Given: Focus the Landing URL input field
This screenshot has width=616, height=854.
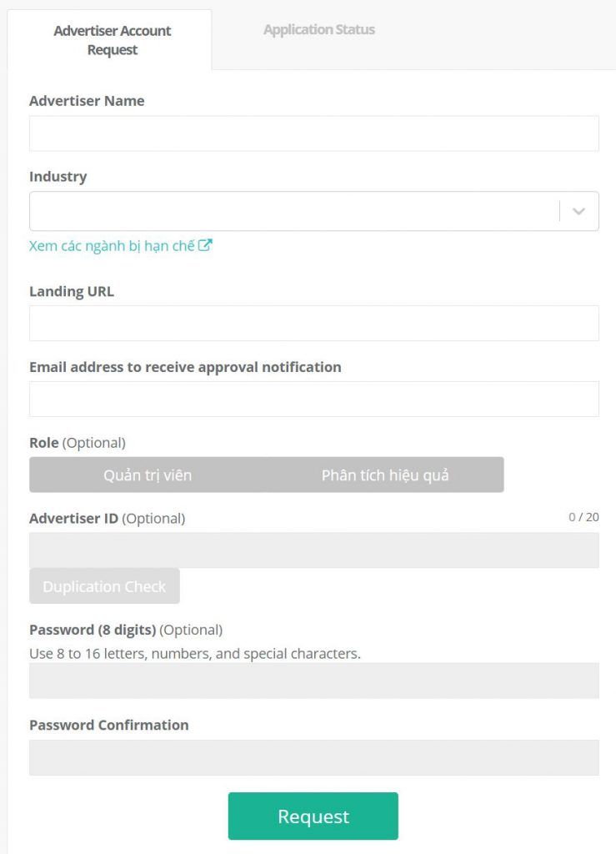Looking at the screenshot, I should click(x=314, y=324).
